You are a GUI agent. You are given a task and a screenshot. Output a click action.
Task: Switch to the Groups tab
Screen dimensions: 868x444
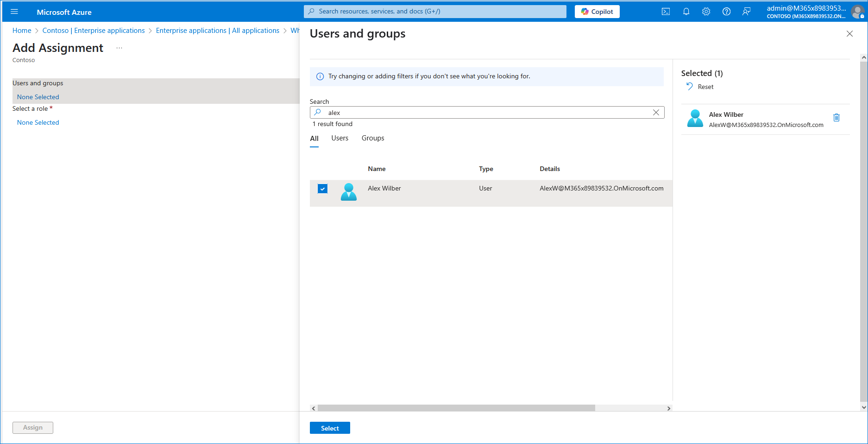[x=372, y=138]
